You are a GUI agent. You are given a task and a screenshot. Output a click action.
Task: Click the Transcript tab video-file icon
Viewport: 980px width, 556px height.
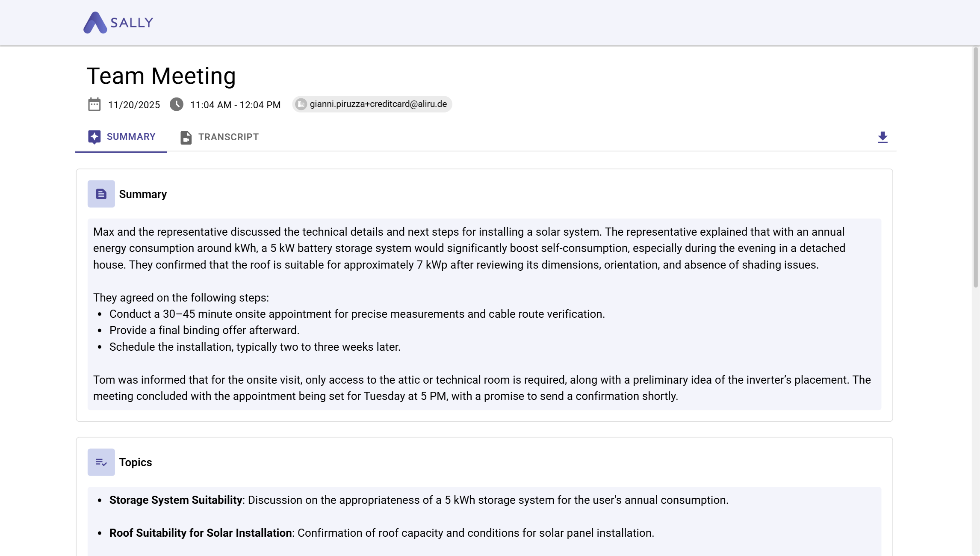pyautogui.click(x=186, y=137)
